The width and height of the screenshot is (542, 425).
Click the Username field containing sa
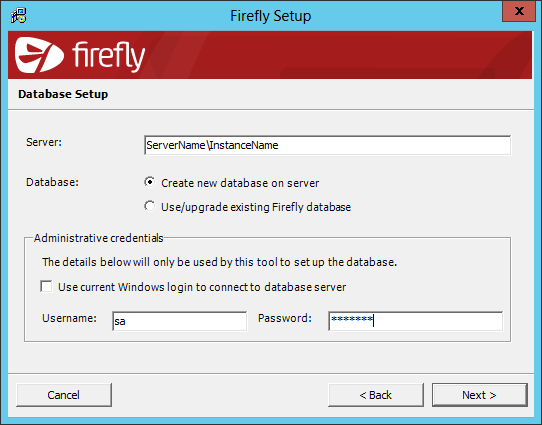click(179, 321)
